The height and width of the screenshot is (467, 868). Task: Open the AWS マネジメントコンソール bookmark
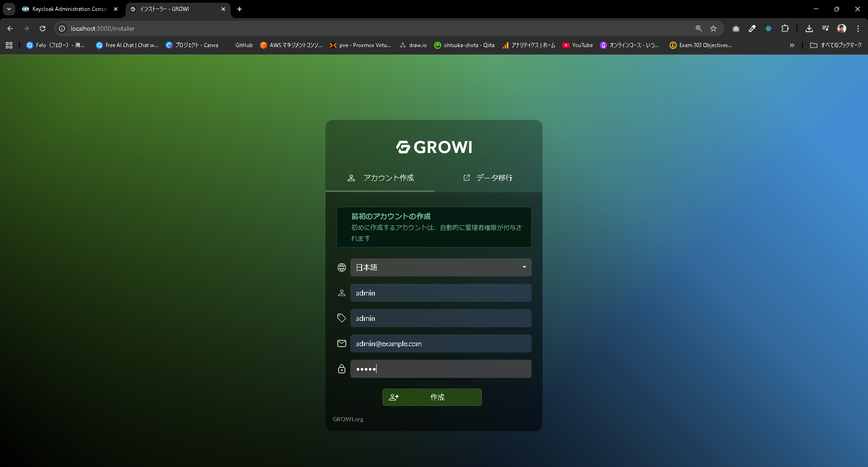coord(291,45)
